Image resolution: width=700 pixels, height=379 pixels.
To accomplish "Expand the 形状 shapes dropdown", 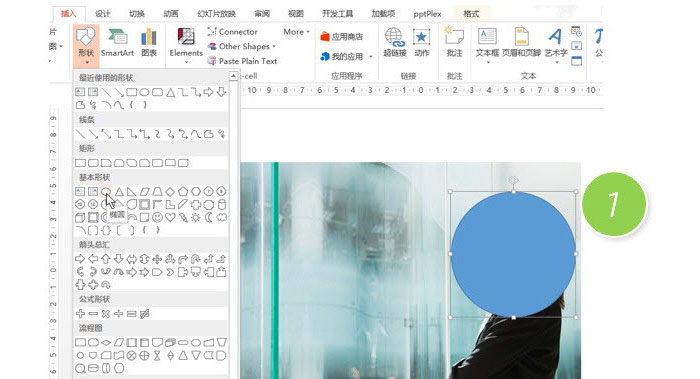I will pos(86,45).
